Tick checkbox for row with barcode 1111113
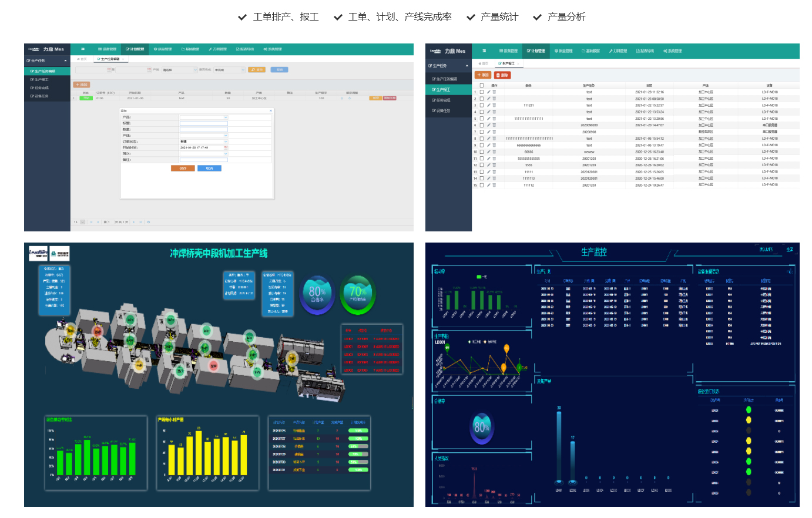This screenshot has height=518, width=812. 482,179
